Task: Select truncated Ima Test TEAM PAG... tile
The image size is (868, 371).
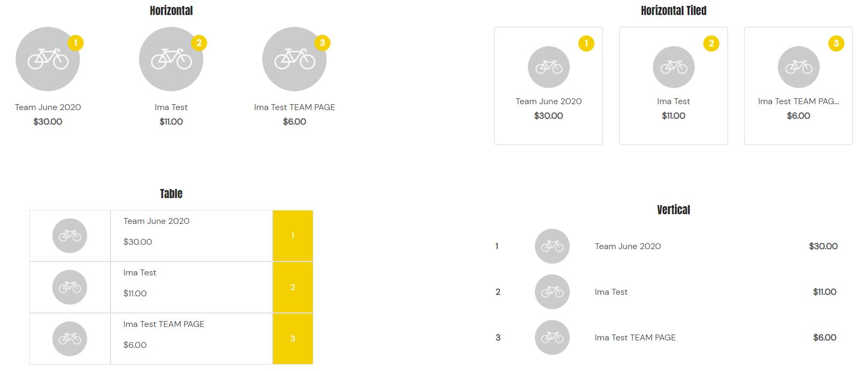Action: point(798,86)
